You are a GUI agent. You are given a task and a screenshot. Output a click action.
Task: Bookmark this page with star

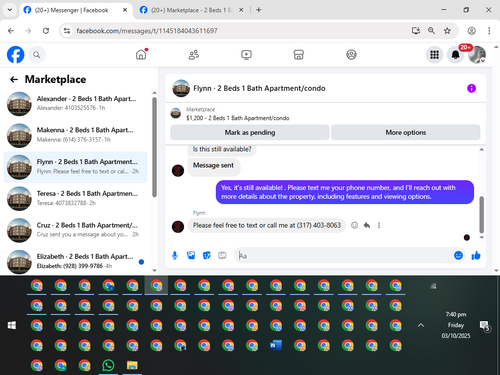pos(447,31)
